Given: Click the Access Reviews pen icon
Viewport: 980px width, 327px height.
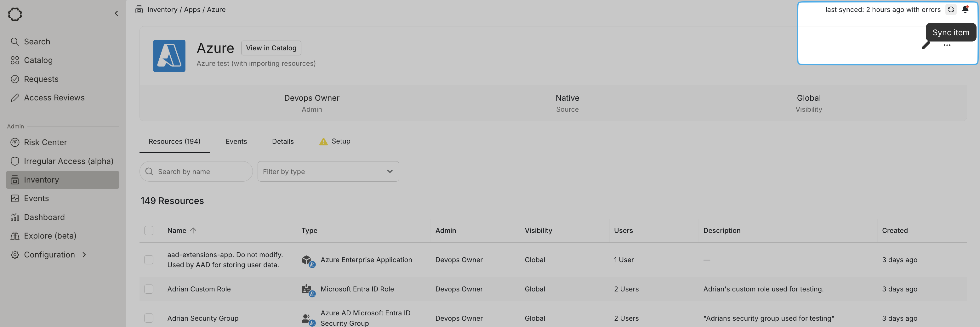Looking at the screenshot, I should (15, 98).
